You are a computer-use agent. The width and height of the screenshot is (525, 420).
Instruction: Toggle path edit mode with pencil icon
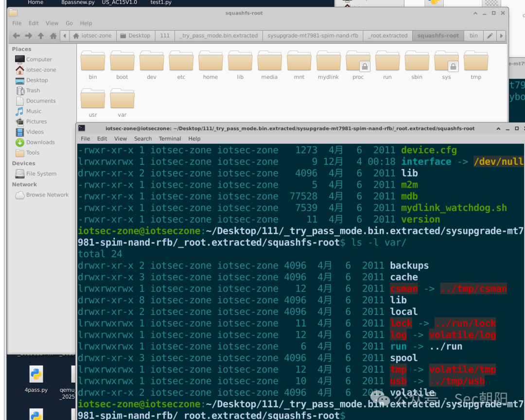tap(490, 35)
